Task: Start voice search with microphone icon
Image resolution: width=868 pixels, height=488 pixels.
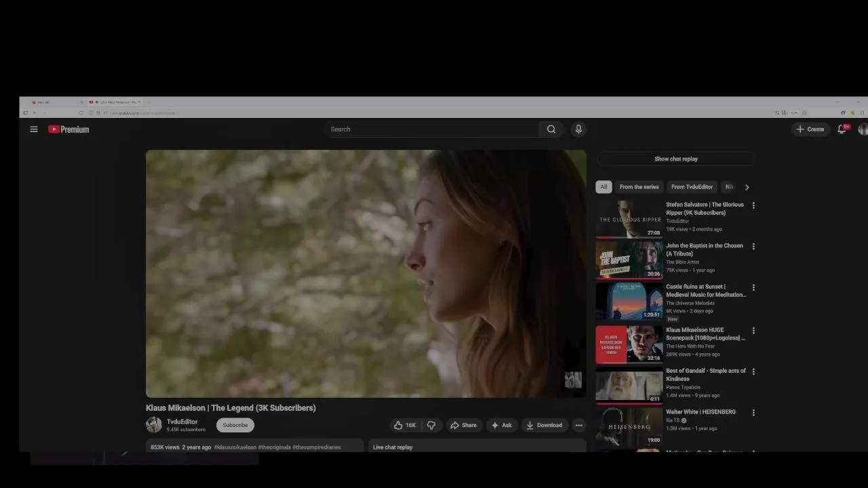Action: coord(578,129)
